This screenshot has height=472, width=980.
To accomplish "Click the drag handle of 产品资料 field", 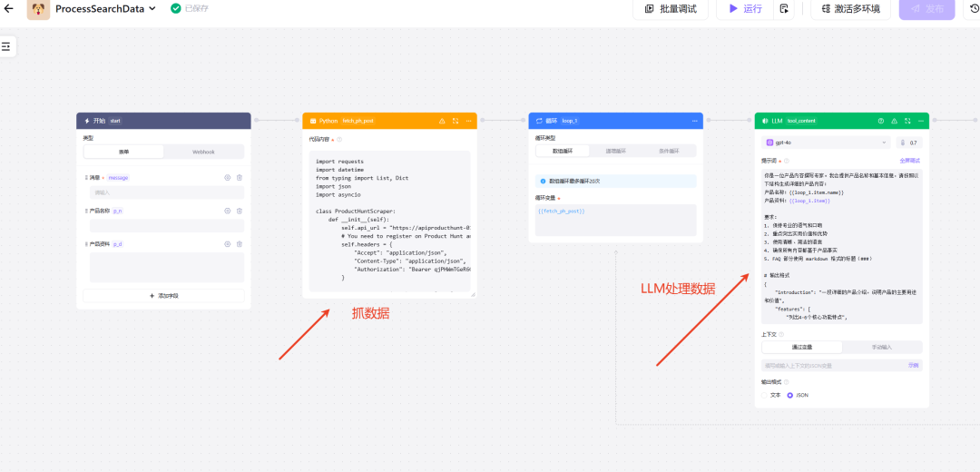I will coord(86,244).
